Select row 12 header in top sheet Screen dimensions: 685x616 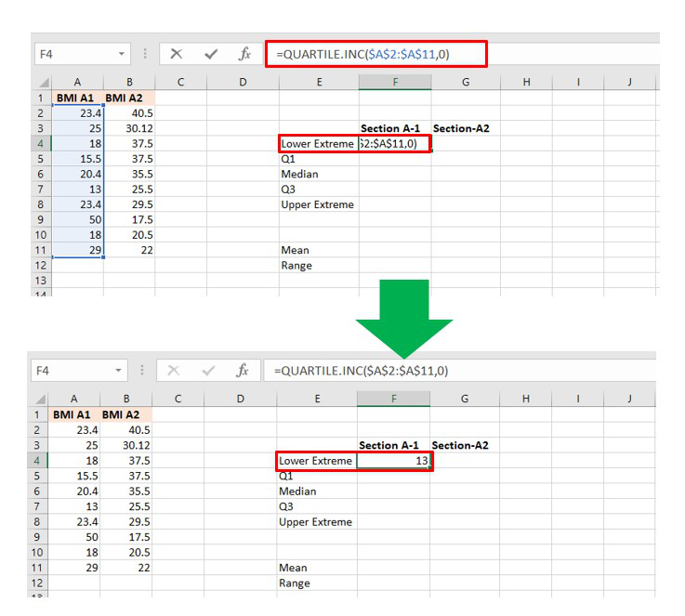tap(41, 266)
